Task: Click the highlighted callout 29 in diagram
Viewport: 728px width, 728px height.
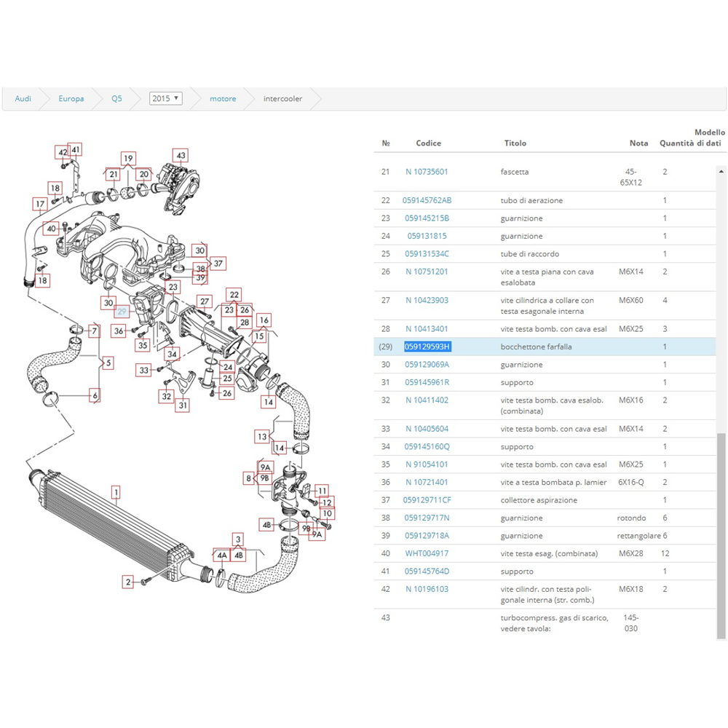Action: pos(122,312)
